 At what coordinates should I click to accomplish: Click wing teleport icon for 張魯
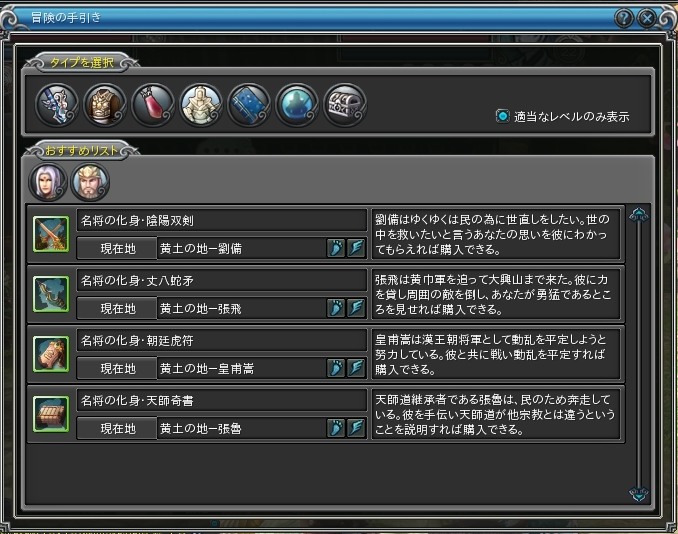356,428
